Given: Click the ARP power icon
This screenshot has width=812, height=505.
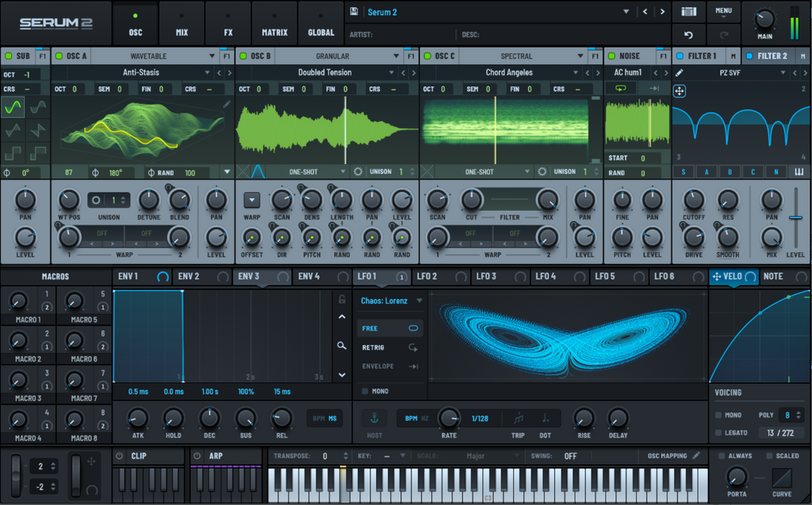Looking at the screenshot, I should [197, 456].
